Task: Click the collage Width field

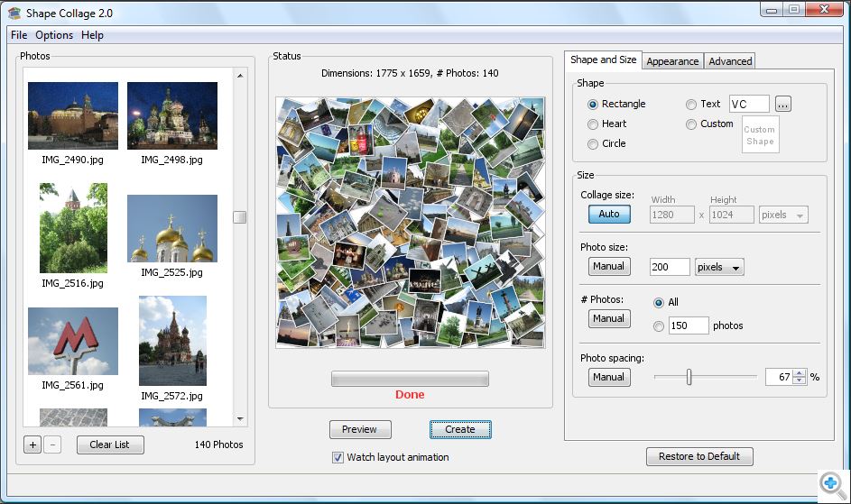Action: (672, 215)
